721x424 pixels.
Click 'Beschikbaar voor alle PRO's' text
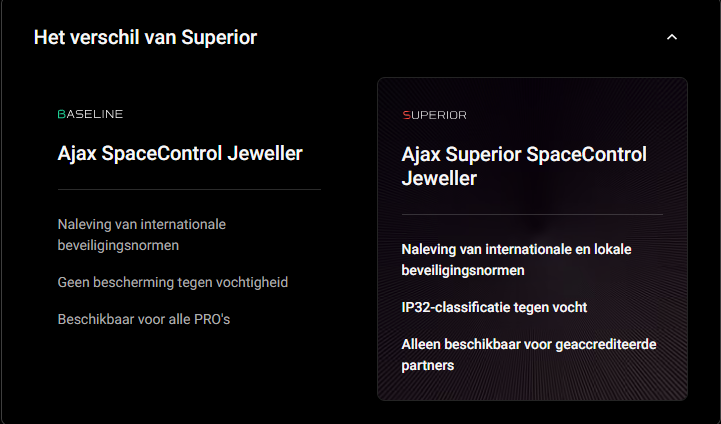[145, 318]
